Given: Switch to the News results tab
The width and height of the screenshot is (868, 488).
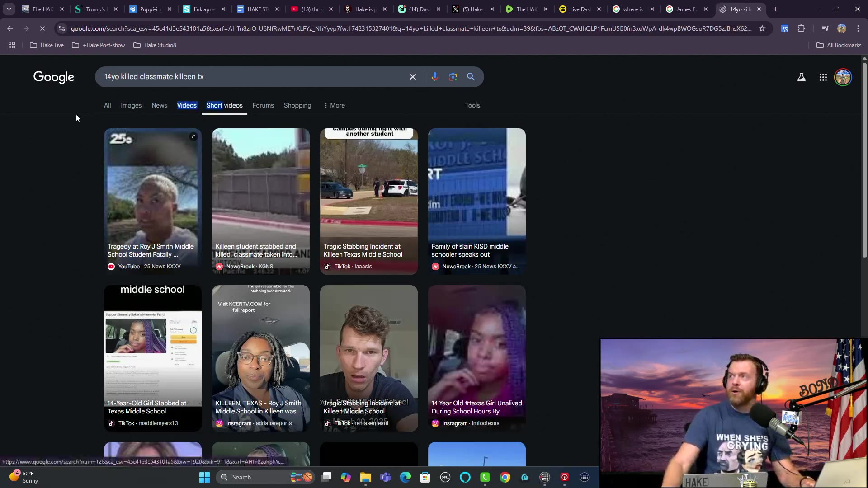Looking at the screenshot, I should (x=159, y=105).
